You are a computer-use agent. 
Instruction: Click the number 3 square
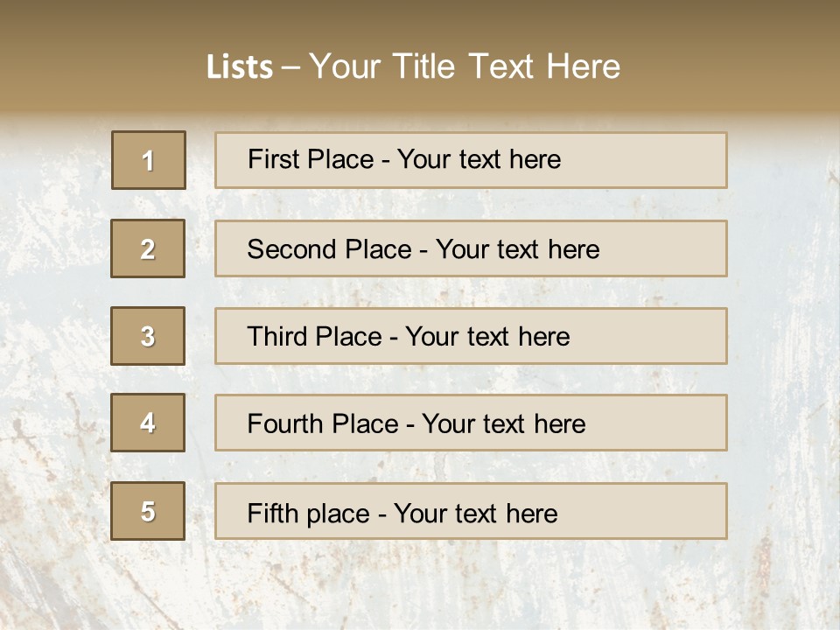click(x=148, y=336)
